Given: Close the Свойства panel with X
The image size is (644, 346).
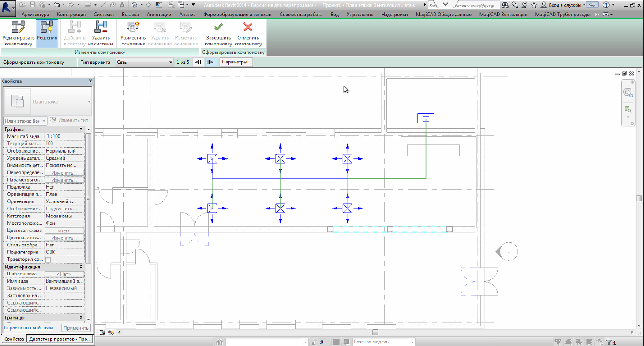Looking at the screenshot, I should pos(90,81).
